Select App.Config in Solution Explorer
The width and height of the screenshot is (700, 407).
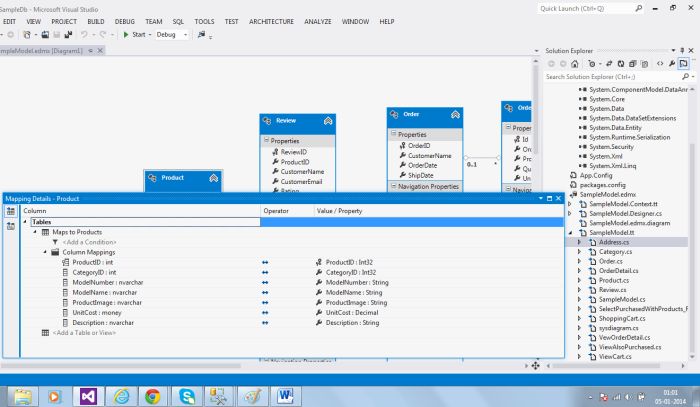point(596,175)
